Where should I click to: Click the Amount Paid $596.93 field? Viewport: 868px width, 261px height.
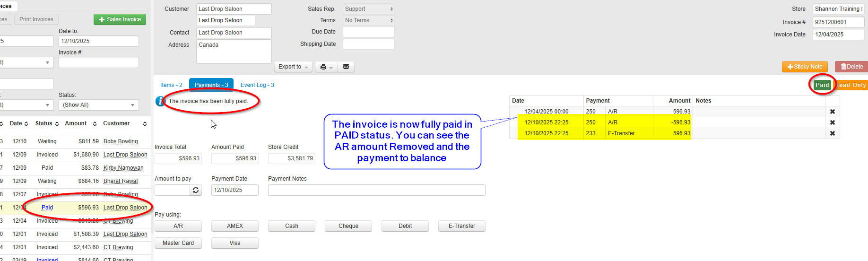click(x=235, y=158)
